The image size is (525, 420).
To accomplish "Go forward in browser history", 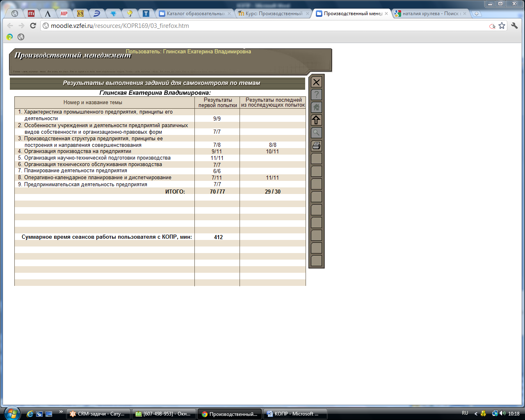I will coord(22,26).
